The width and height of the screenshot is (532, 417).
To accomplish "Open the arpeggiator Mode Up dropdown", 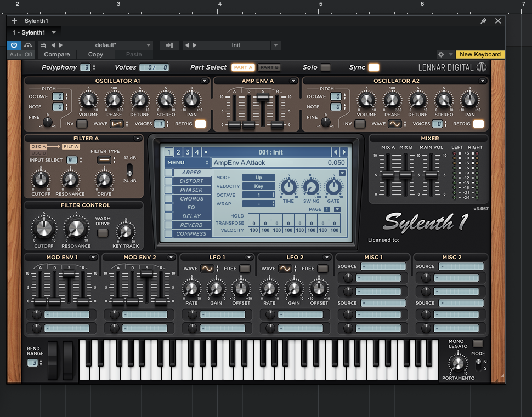I will (258, 178).
